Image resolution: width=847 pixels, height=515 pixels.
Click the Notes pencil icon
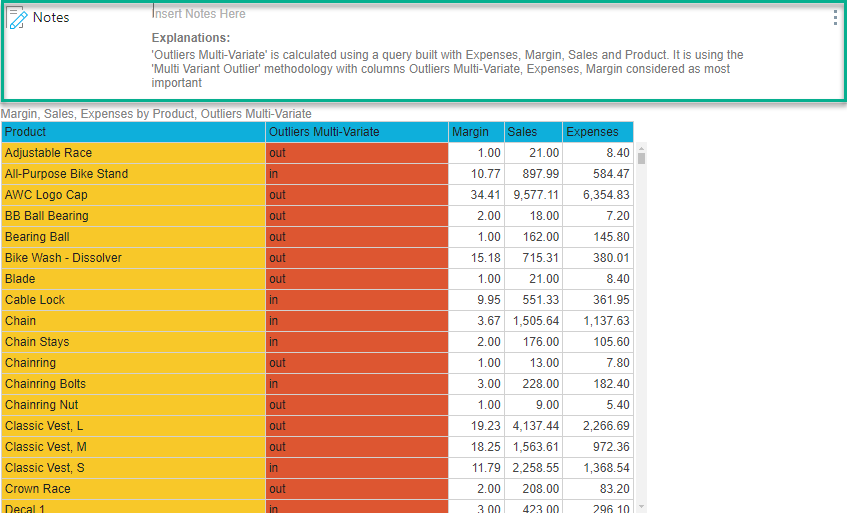(17, 17)
